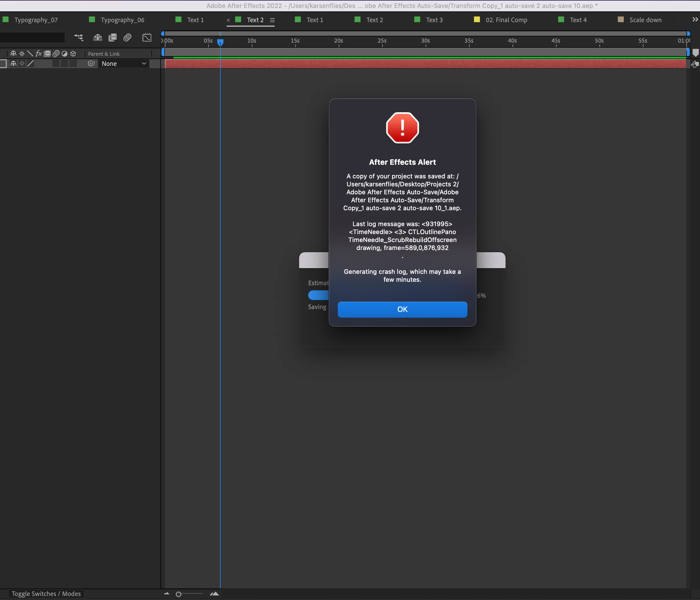The image size is (700, 600).
Task: Enable the Motion Blur timeline icon
Action: pos(127,37)
